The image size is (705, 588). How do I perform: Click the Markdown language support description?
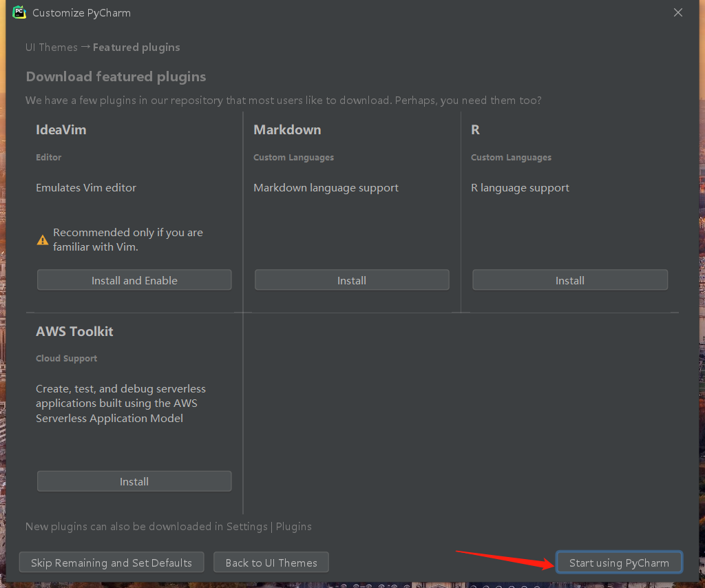click(326, 188)
